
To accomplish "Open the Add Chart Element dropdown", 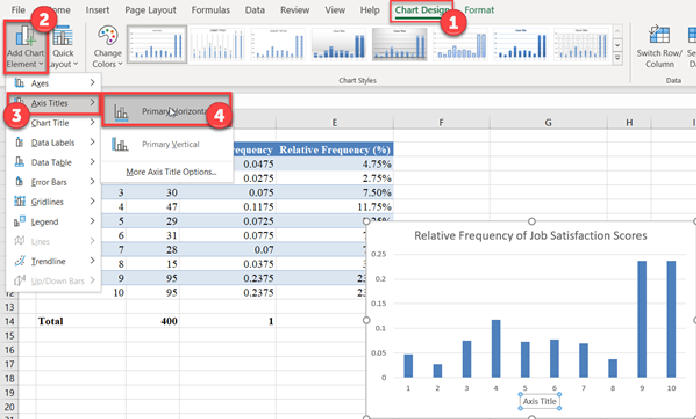I will click(25, 47).
